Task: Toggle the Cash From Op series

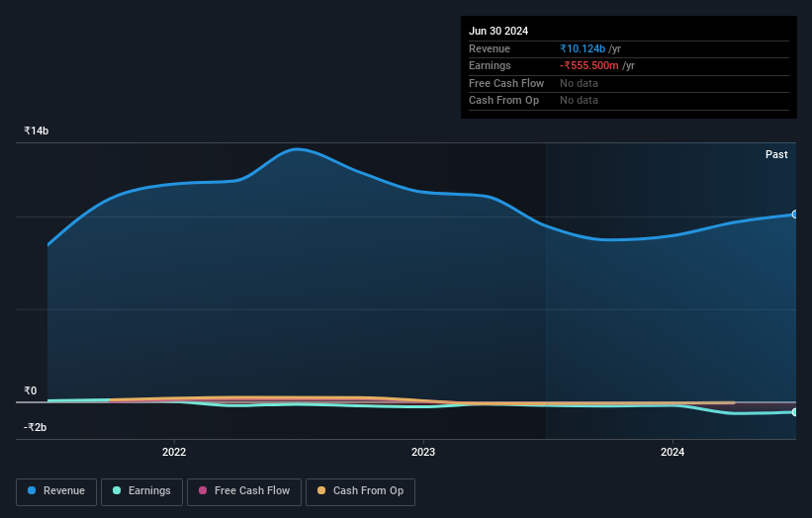Action: click(x=360, y=491)
